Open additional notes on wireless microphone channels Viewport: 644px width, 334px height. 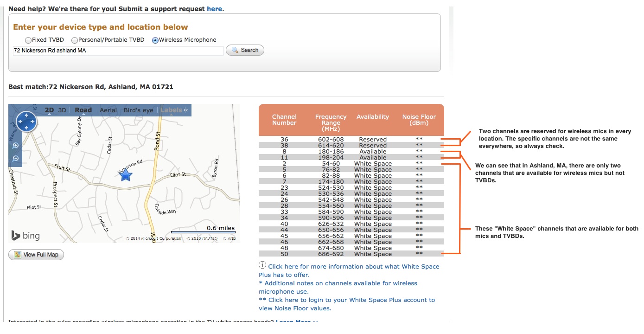tap(338, 287)
